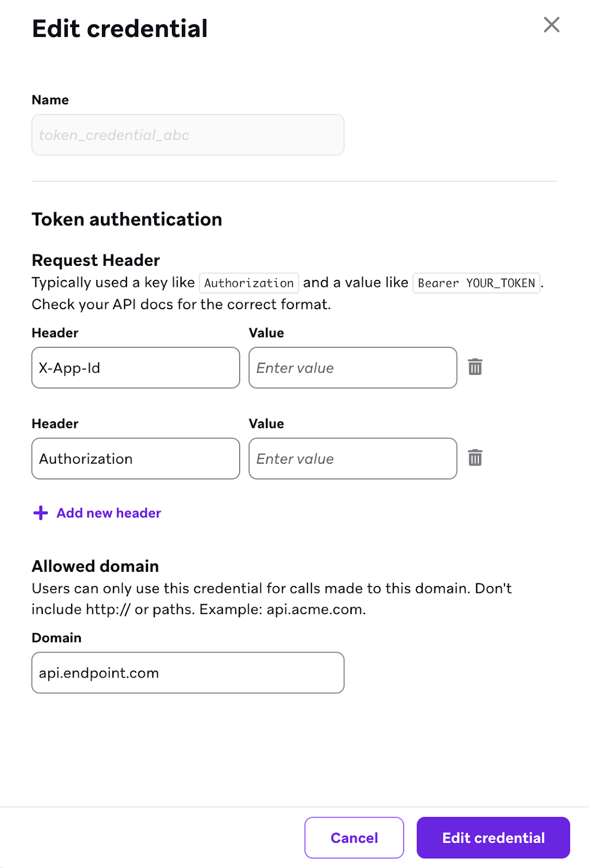Click the Request Header subheading
The image size is (589, 868).
[x=96, y=260]
